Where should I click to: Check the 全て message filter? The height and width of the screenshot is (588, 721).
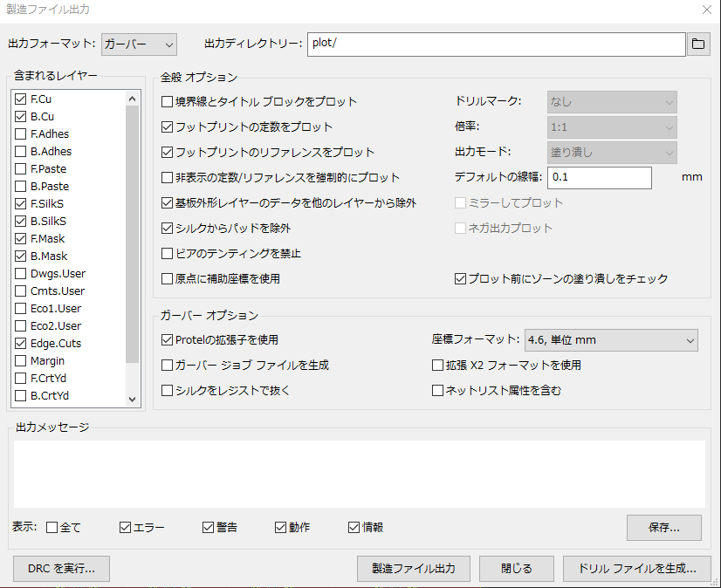click(52, 527)
